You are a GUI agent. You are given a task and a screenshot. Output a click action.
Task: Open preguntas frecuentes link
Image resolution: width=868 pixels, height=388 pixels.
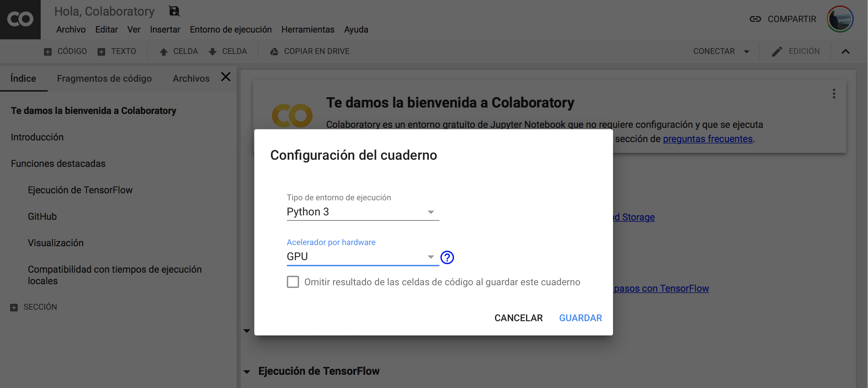pos(708,139)
